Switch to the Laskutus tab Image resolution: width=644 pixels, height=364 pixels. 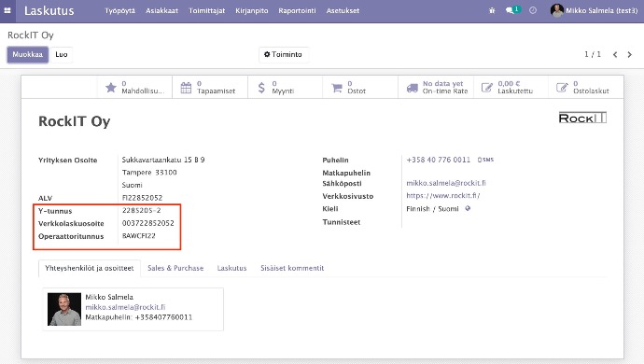tap(231, 268)
